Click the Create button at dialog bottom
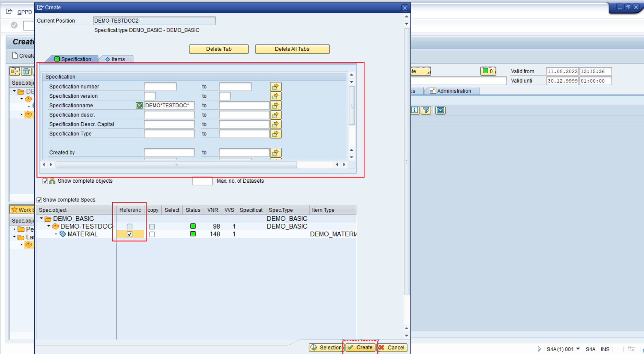644x354 pixels. pyautogui.click(x=360, y=347)
